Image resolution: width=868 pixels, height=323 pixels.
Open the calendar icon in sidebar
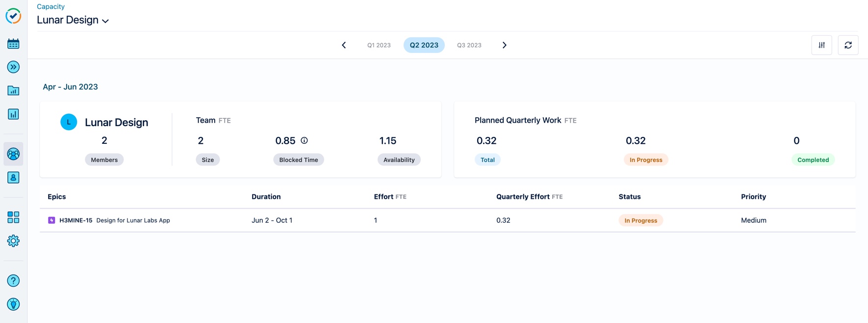pyautogui.click(x=13, y=44)
